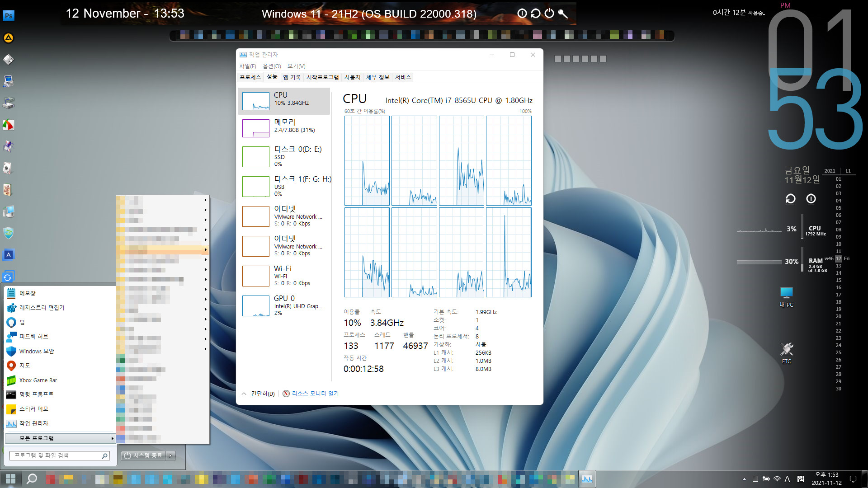Click the restart arrow icon in top banner
Viewport: 868px width, 488px height.
tap(536, 14)
